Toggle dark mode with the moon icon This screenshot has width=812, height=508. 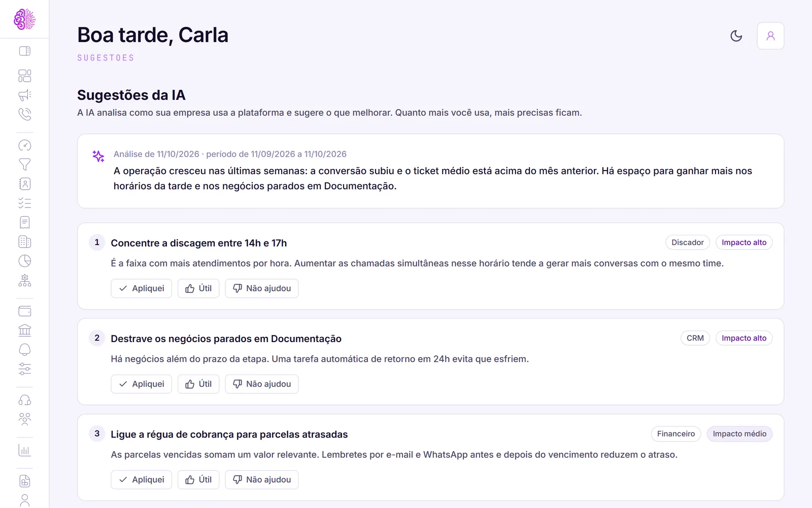[736, 36]
